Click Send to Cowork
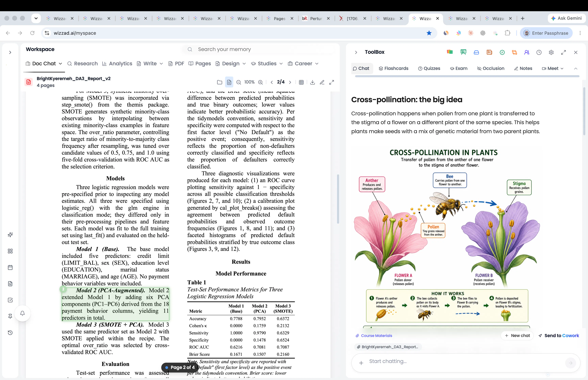Screen dimensions: 588x380 559,336
